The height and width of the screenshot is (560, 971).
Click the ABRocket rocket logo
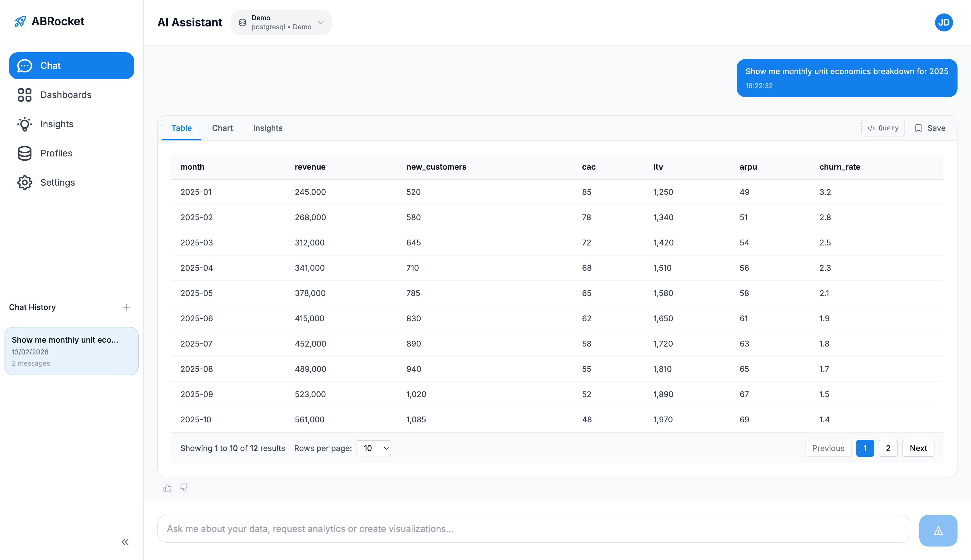[20, 22]
